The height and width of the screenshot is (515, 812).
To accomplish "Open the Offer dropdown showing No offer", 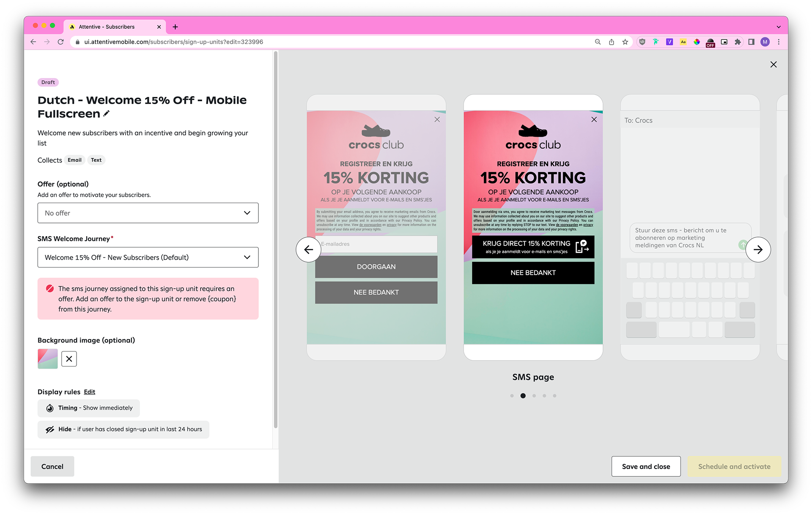I will [148, 213].
